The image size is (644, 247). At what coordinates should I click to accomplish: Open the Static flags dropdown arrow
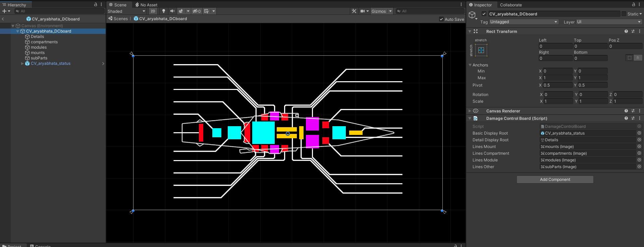click(640, 14)
